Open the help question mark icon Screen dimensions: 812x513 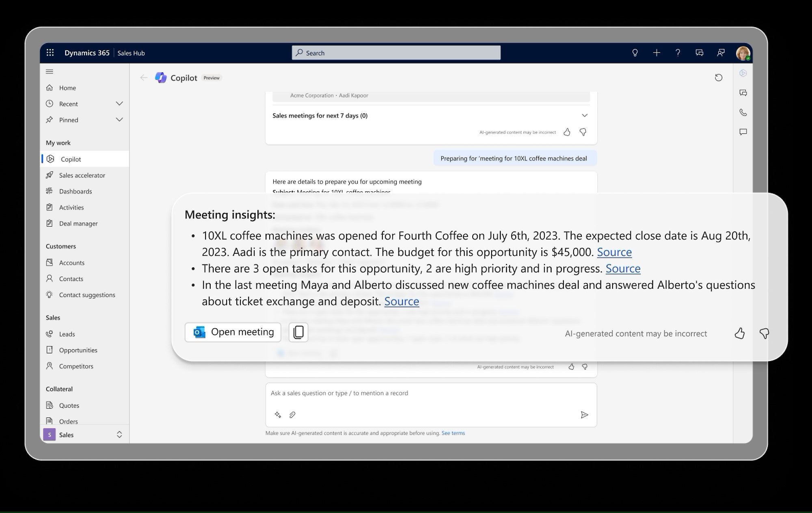(678, 53)
